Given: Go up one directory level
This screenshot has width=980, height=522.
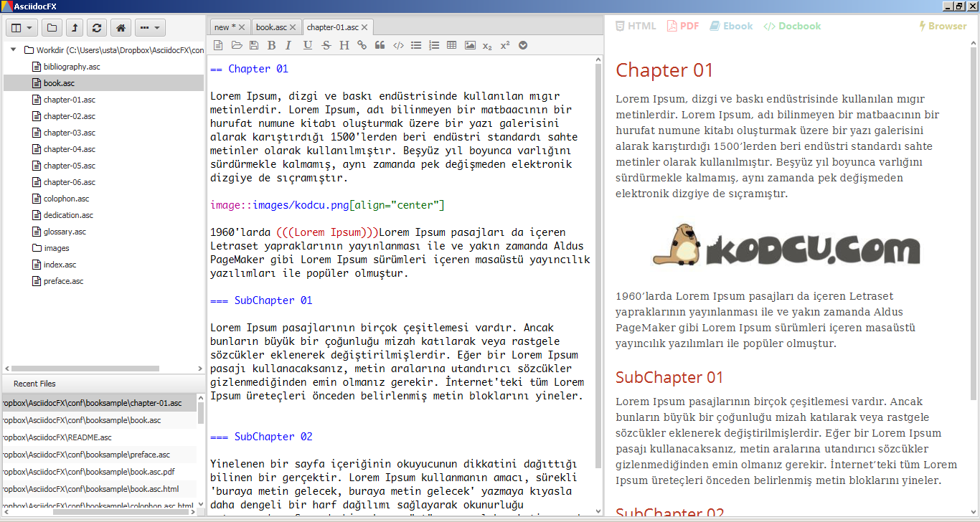Looking at the screenshot, I should pyautogui.click(x=74, y=28).
